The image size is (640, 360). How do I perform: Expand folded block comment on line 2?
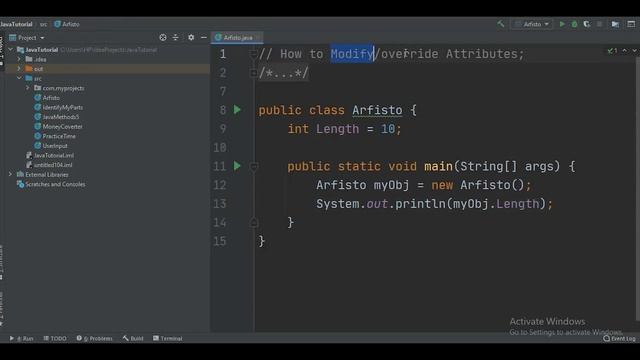click(x=253, y=73)
